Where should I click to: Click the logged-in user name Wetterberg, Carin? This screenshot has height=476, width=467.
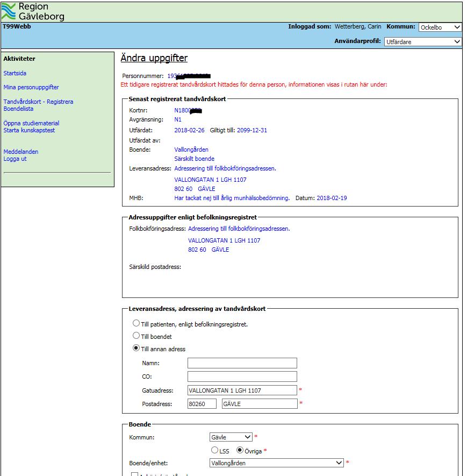point(358,26)
